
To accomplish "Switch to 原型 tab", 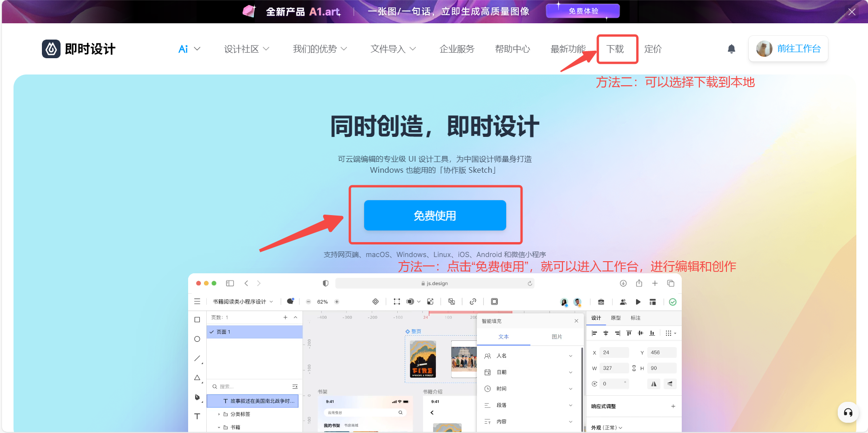I will [x=616, y=318].
